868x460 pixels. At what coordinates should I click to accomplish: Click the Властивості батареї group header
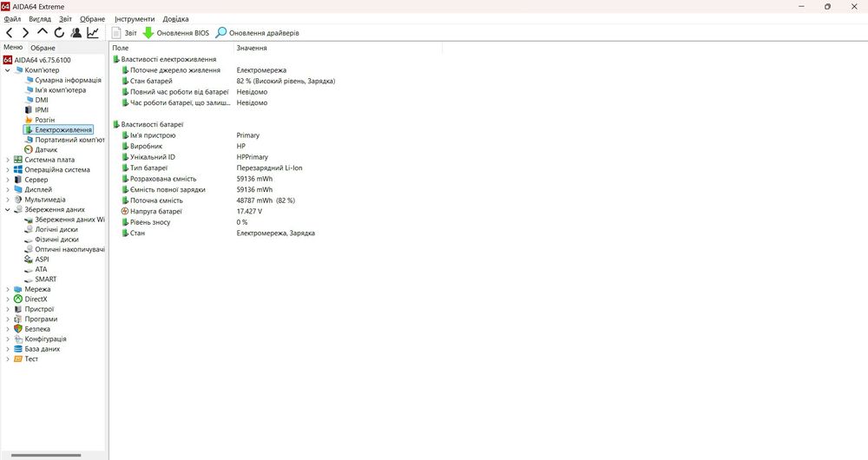pyautogui.click(x=148, y=125)
